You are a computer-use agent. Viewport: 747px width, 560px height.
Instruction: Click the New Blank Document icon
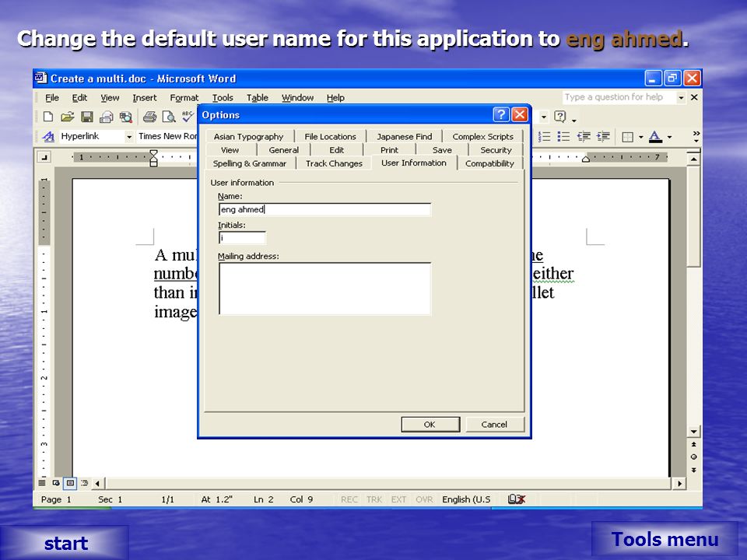pos(48,117)
